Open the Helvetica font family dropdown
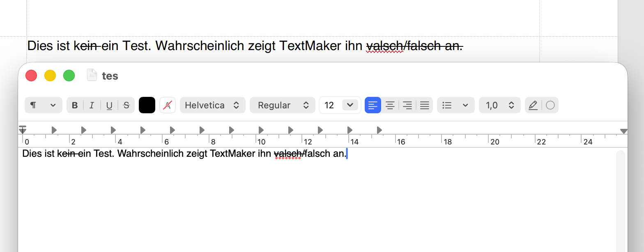Image resolution: width=644 pixels, height=252 pixels. pos(212,105)
